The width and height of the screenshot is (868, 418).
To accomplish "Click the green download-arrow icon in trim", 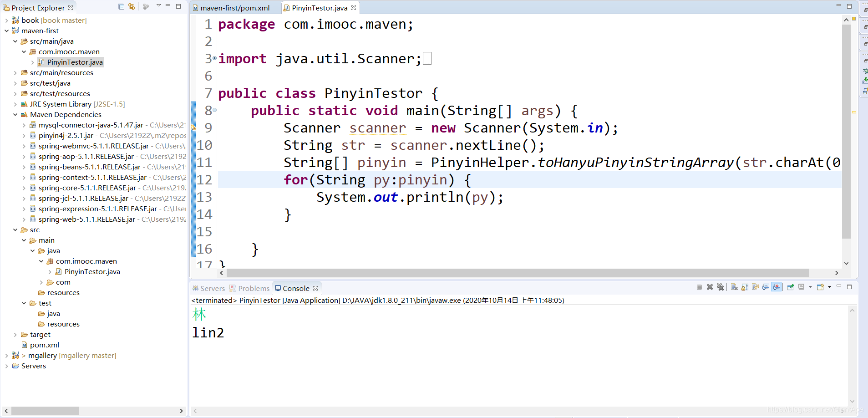I will pos(865,81).
